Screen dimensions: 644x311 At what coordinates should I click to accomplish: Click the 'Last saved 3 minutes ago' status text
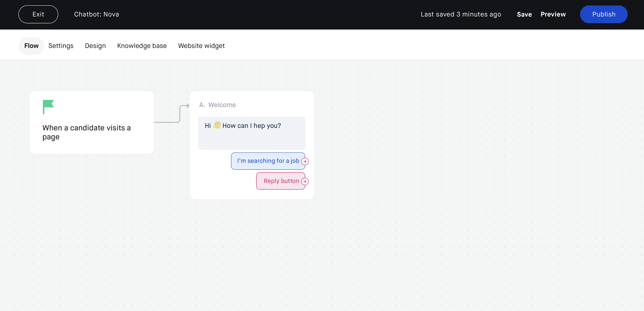point(461,14)
